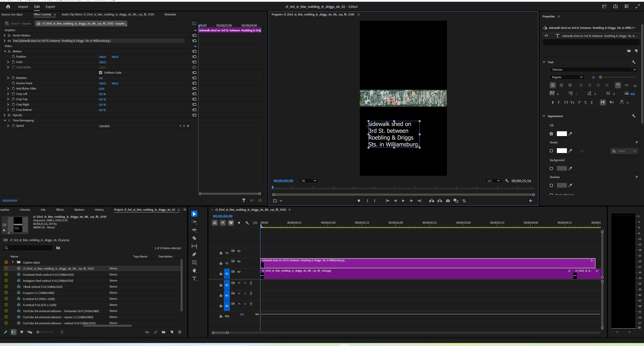Click the Import workspace button

[23, 7]
